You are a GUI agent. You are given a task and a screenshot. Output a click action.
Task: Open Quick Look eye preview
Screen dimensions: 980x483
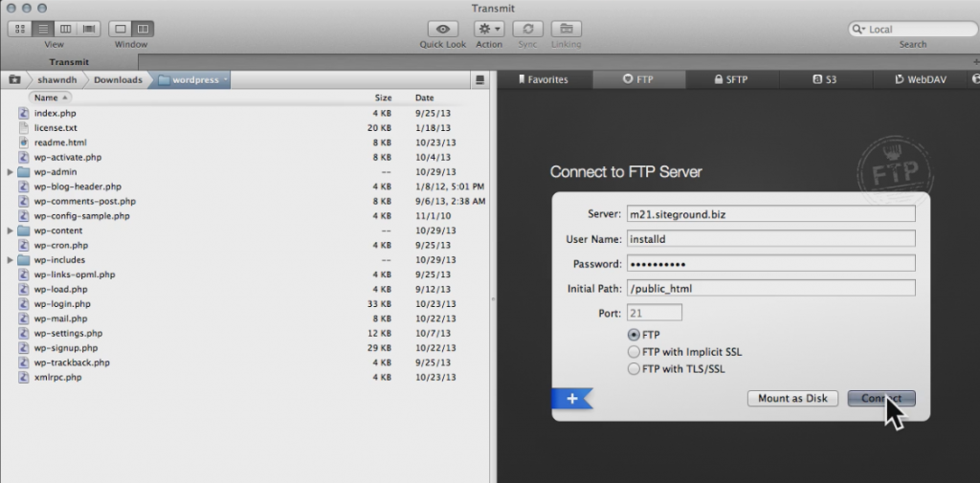pyautogui.click(x=443, y=29)
